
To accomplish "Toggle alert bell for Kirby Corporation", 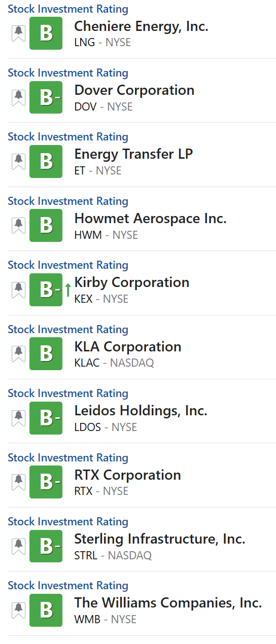I will pyautogui.click(x=19, y=290).
